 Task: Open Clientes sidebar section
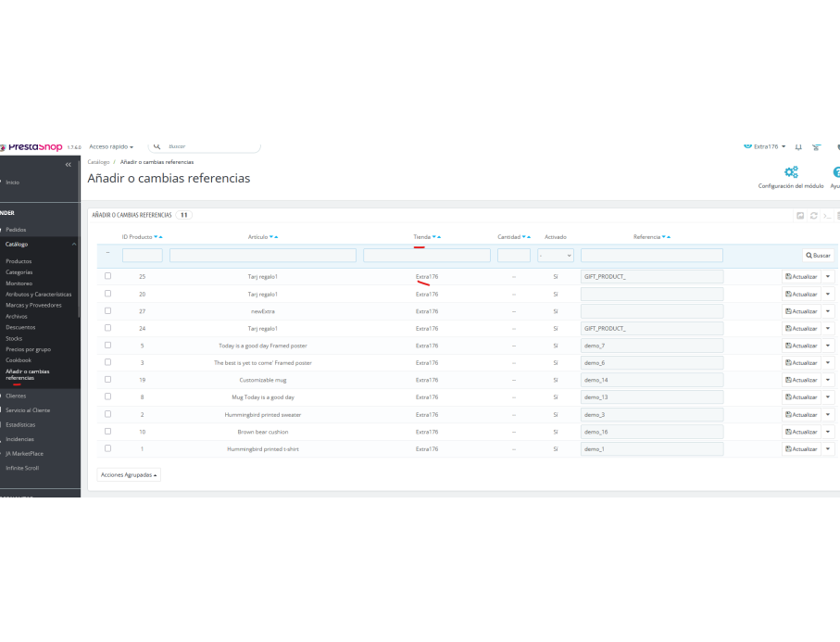coord(16,396)
